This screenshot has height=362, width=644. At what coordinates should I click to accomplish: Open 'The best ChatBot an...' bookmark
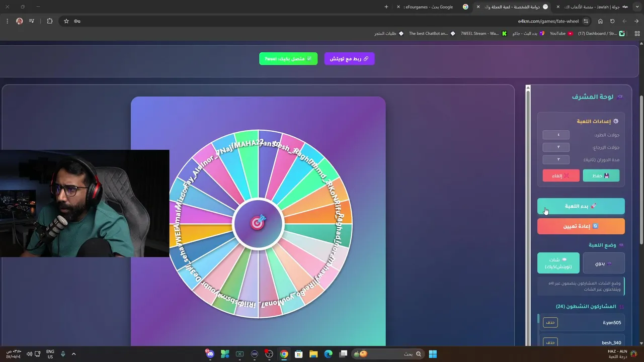[432, 33]
